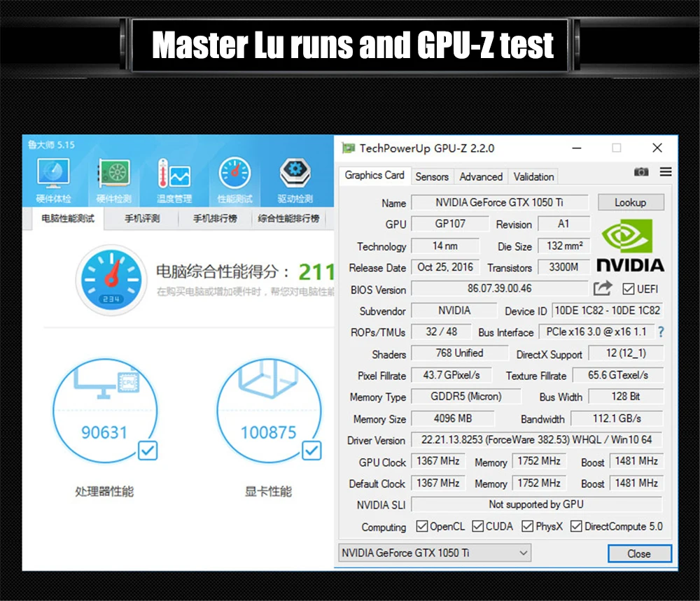Screen dimensions: 700x601
Task: Toggle the UEFI checkbox
Action: (x=628, y=289)
